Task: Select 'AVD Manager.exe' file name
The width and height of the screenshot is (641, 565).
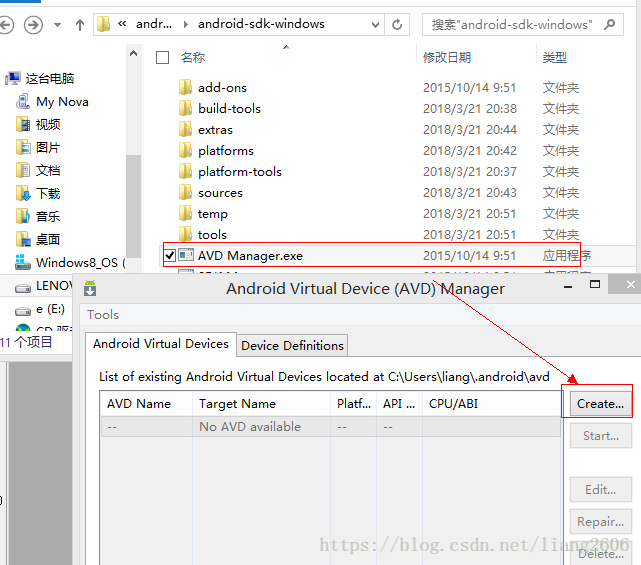Action: pyautogui.click(x=250, y=256)
